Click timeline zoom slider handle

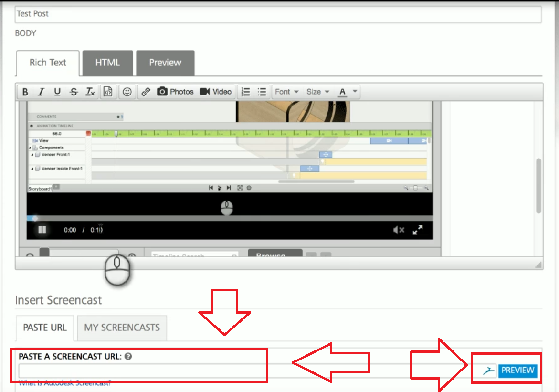415,188
